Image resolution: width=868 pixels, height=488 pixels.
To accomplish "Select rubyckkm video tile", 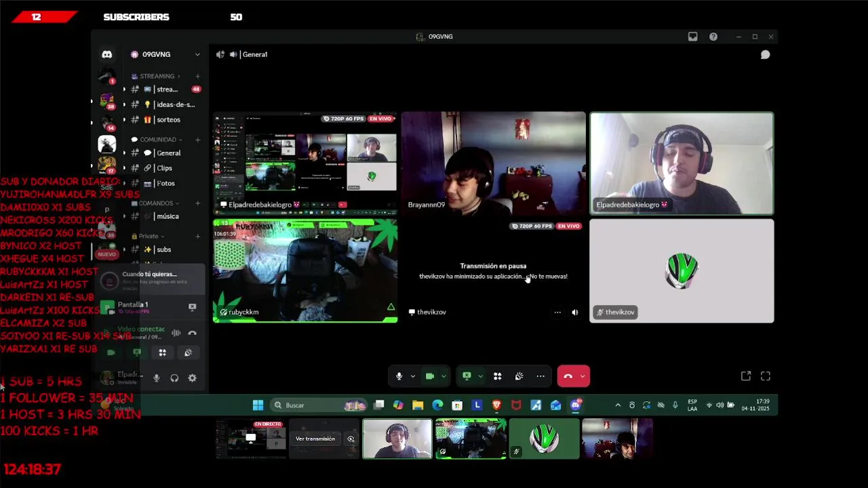I will pos(305,270).
